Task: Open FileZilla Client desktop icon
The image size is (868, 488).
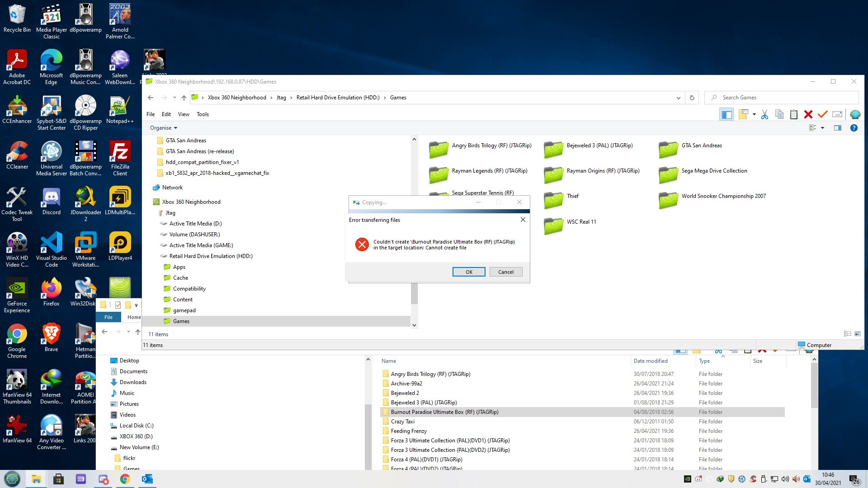Action: pos(120,158)
